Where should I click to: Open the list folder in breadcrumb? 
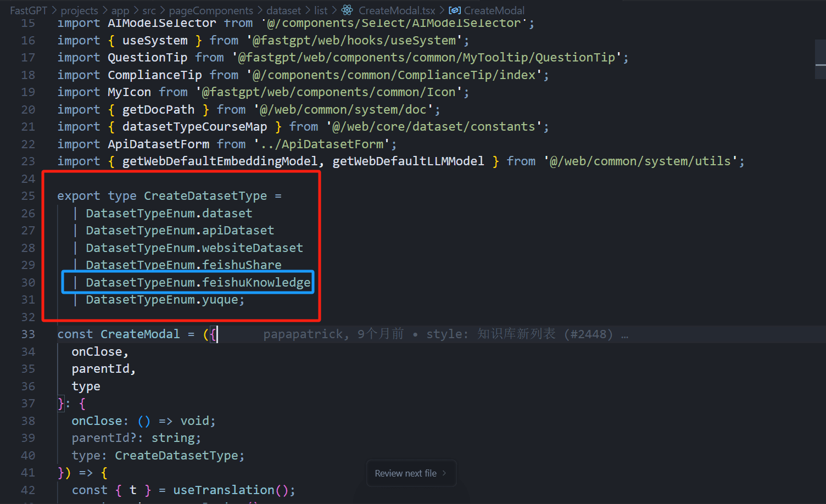point(321,10)
